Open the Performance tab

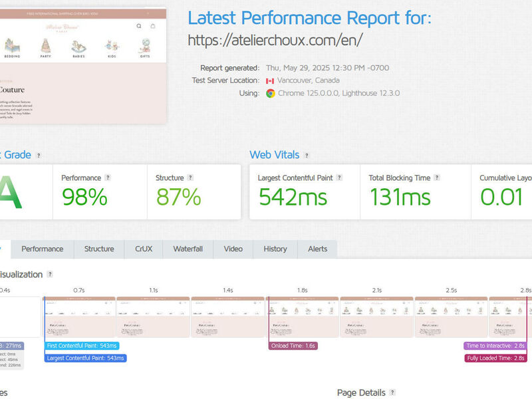(x=43, y=249)
